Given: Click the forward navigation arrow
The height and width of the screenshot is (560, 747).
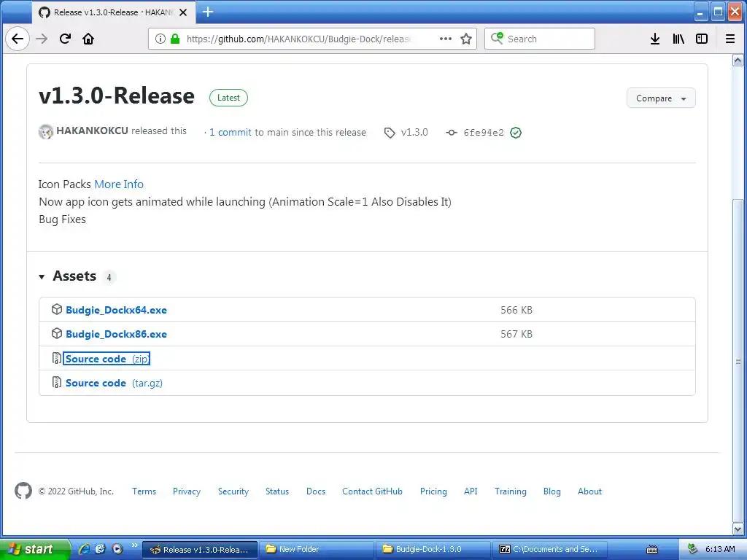Looking at the screenshot, I should [42, 39].
